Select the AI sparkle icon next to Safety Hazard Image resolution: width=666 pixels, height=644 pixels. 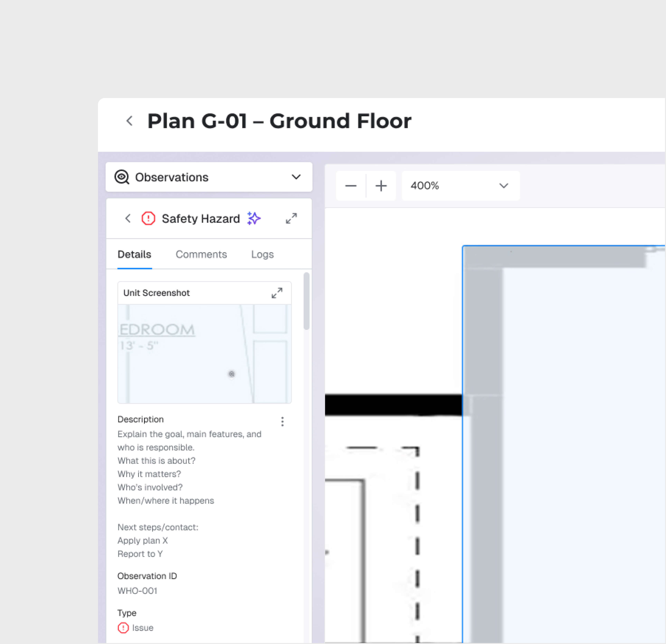(x=253, y=219)
